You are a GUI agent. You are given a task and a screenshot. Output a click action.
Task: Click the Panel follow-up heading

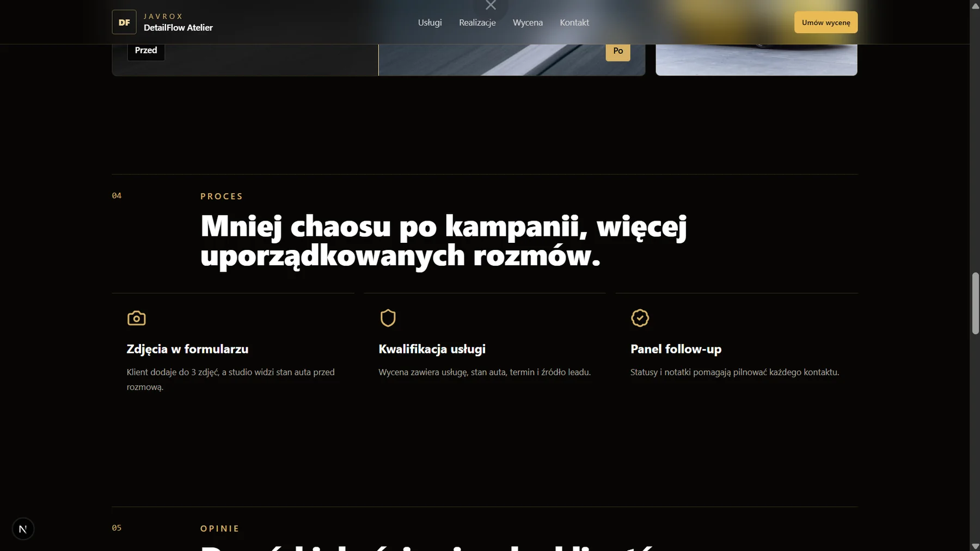(676, 349)
